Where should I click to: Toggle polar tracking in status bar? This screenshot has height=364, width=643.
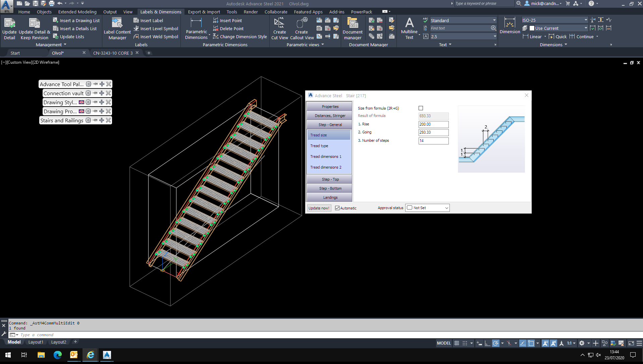(x=495, y=343)
